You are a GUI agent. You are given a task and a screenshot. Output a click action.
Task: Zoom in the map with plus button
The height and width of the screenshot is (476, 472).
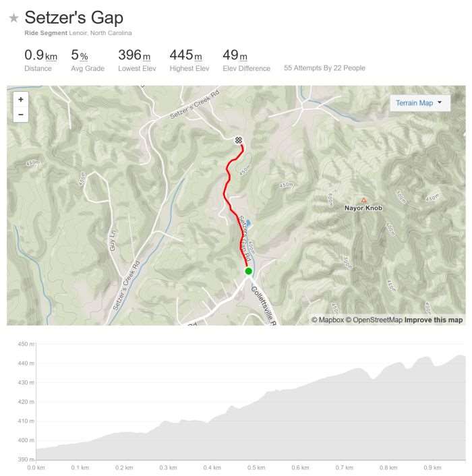click(21, 100)
